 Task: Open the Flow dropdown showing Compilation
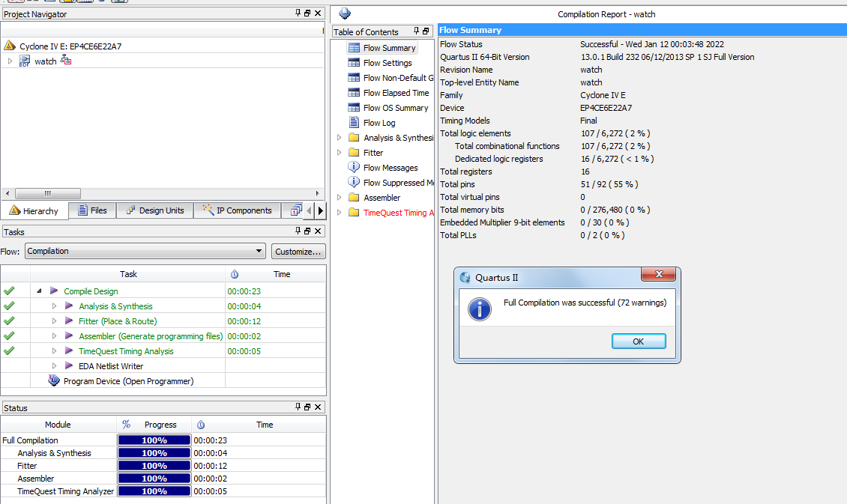pos(145,252)
